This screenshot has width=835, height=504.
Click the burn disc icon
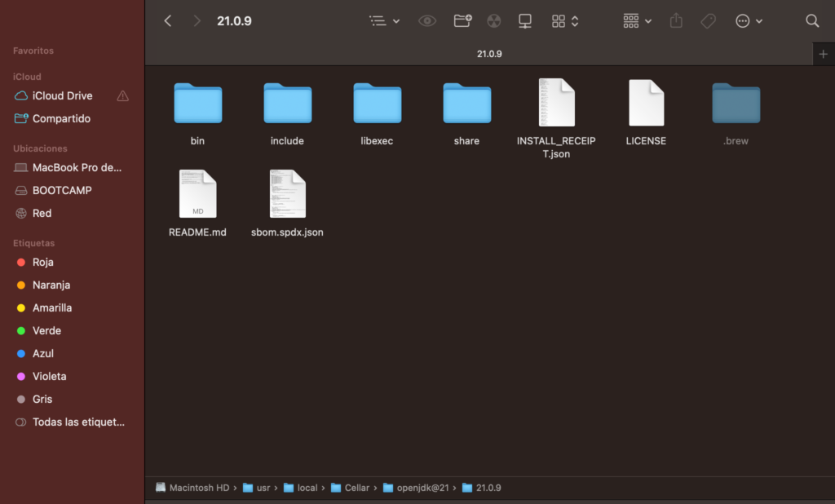tap(494, 21)
